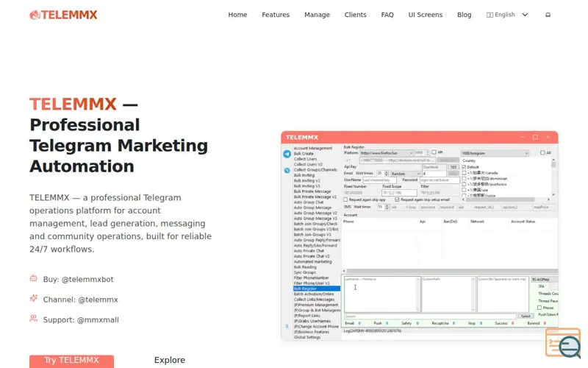Click the people icon next to Support

click(x=33, y=319)
